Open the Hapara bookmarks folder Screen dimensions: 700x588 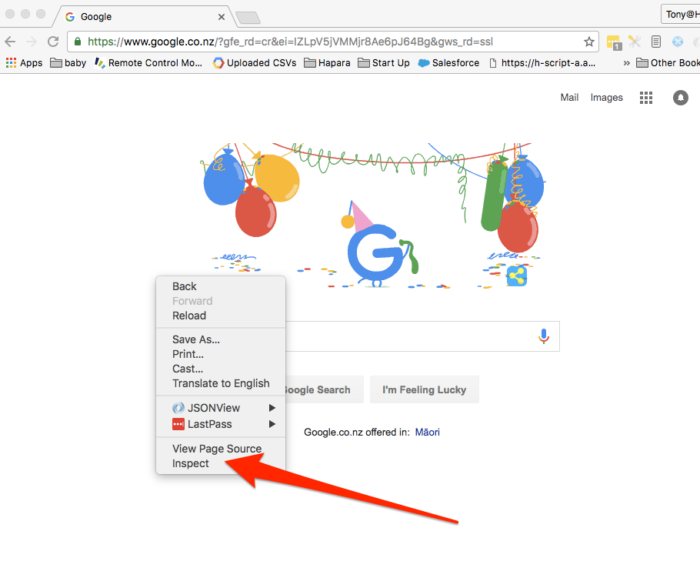click(327, 63)
